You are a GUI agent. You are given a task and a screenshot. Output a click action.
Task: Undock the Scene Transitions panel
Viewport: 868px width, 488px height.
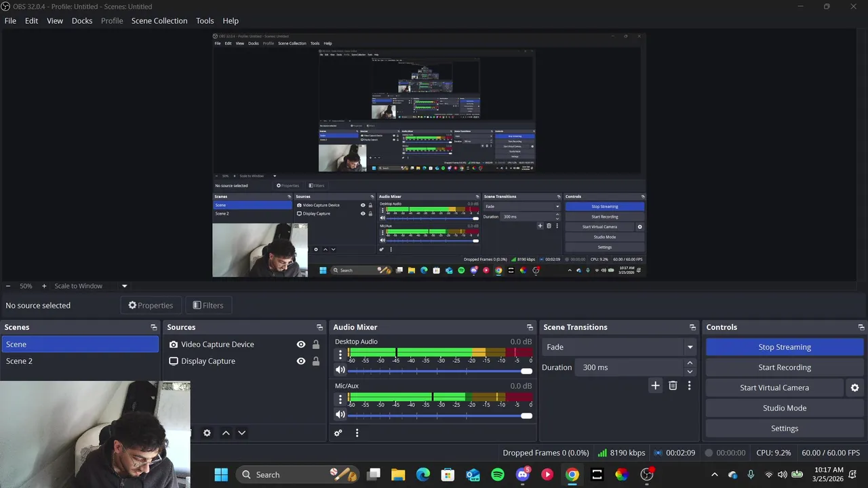pyautogui.click(x=692, y=327)
